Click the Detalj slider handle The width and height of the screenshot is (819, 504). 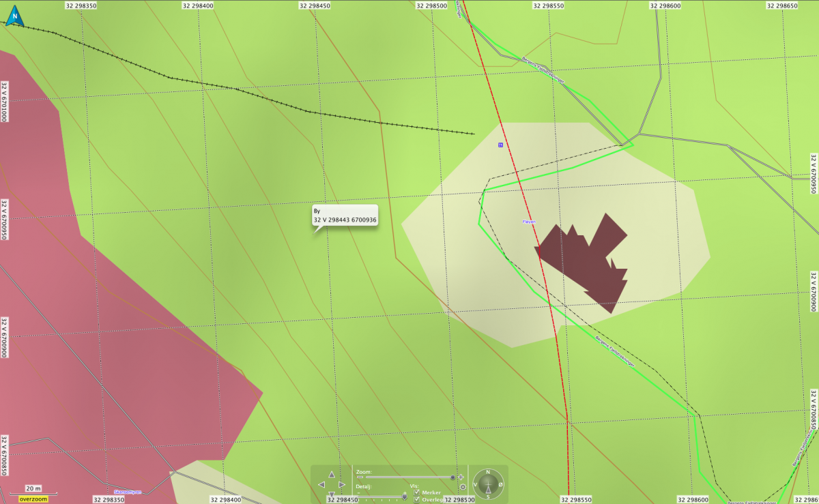(x=405, y=496)
